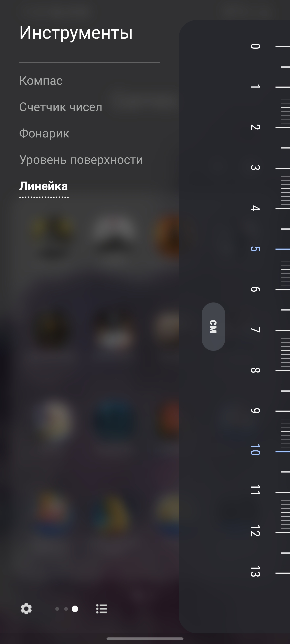Tap the 2 mark on the ruler
290x644 pixels.
click(x=256, y=127)
